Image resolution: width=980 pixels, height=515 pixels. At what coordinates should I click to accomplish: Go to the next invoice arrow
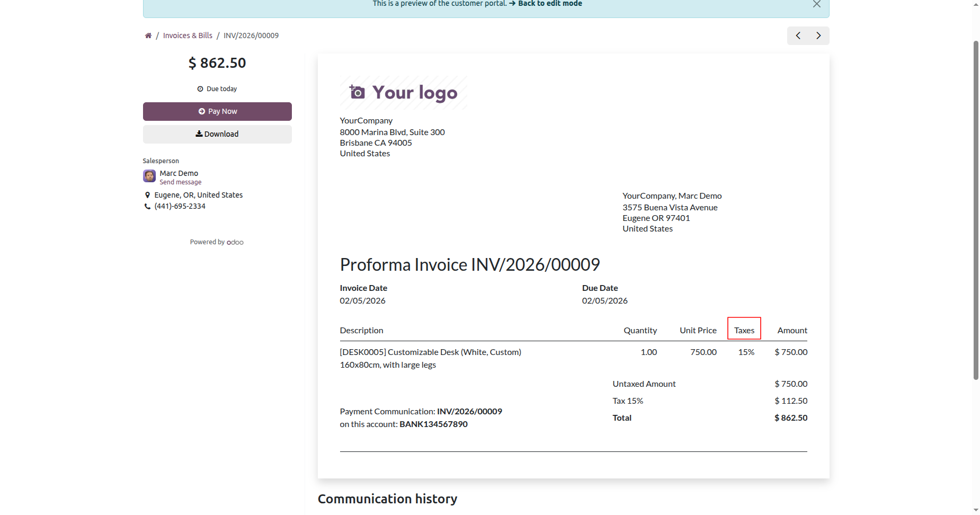coord(818,35)
